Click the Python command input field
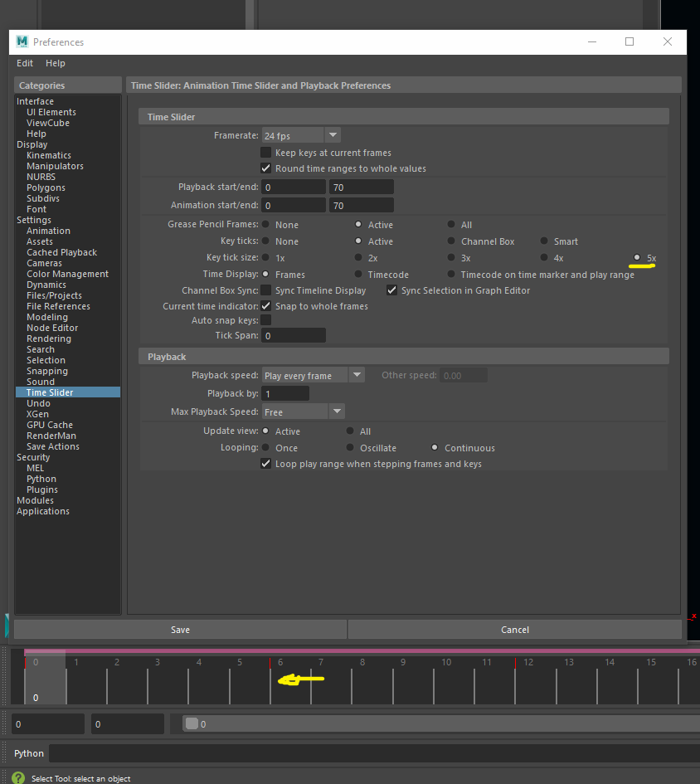This screenshot has width=700, height=784. 374,753
